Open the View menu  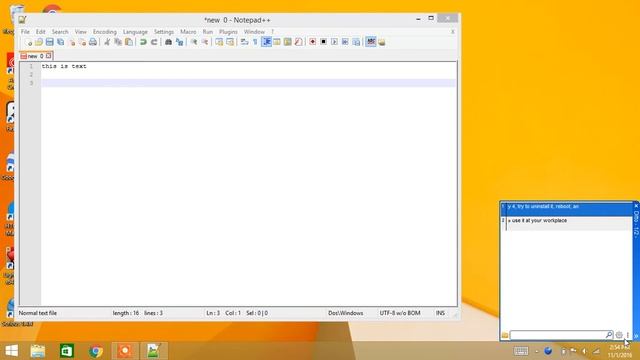tap(80, 32)
